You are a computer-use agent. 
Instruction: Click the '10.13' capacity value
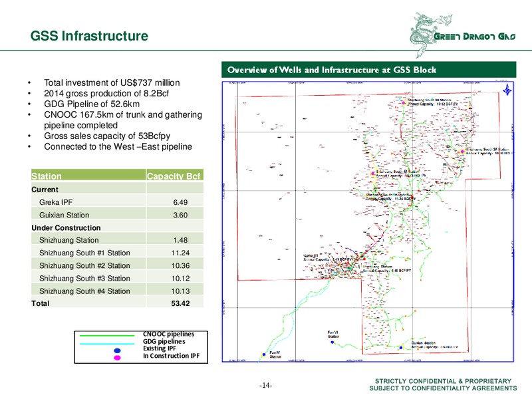pyautogui.click(x=180, y=291)
